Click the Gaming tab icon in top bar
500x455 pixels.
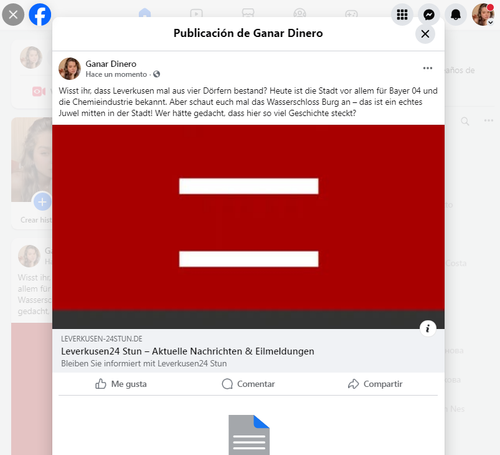pyautogui.click(x=351, y=13)
